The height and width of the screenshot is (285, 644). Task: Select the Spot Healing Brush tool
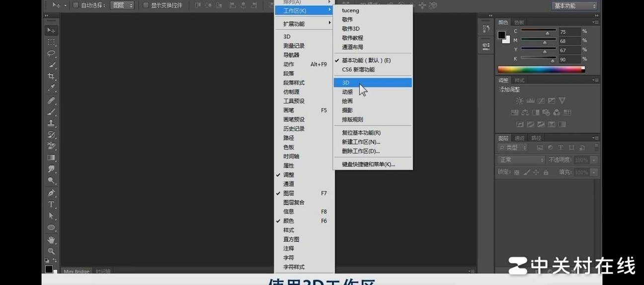coord(51,101)
